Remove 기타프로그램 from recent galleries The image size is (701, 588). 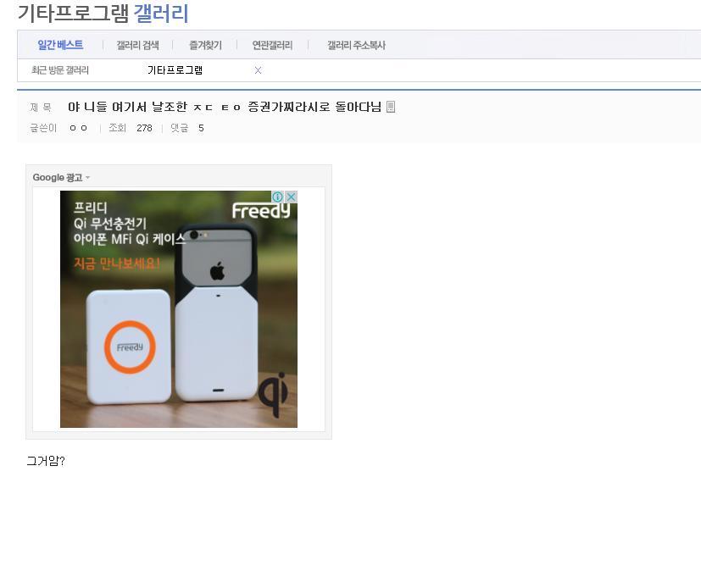258,70
